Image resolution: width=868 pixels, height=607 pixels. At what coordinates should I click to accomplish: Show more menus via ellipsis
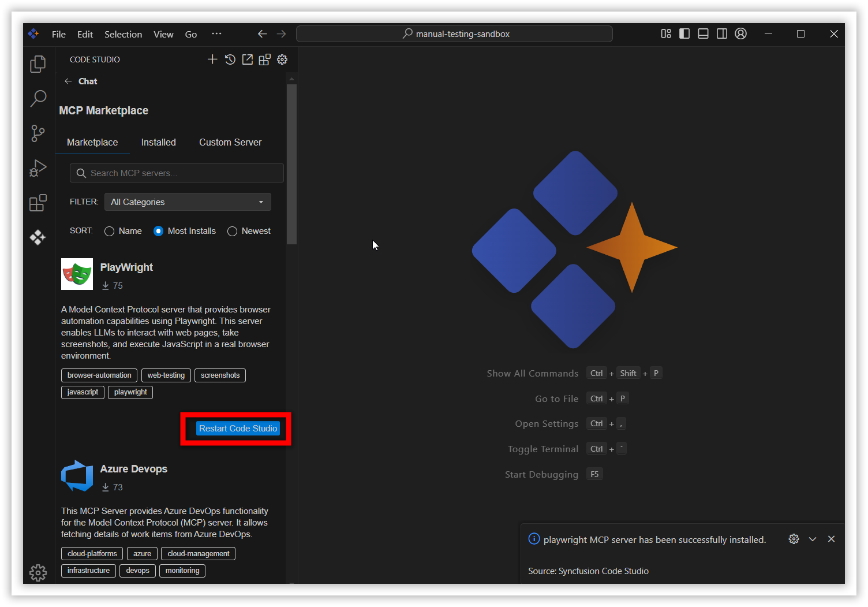(x=216, y=34)
